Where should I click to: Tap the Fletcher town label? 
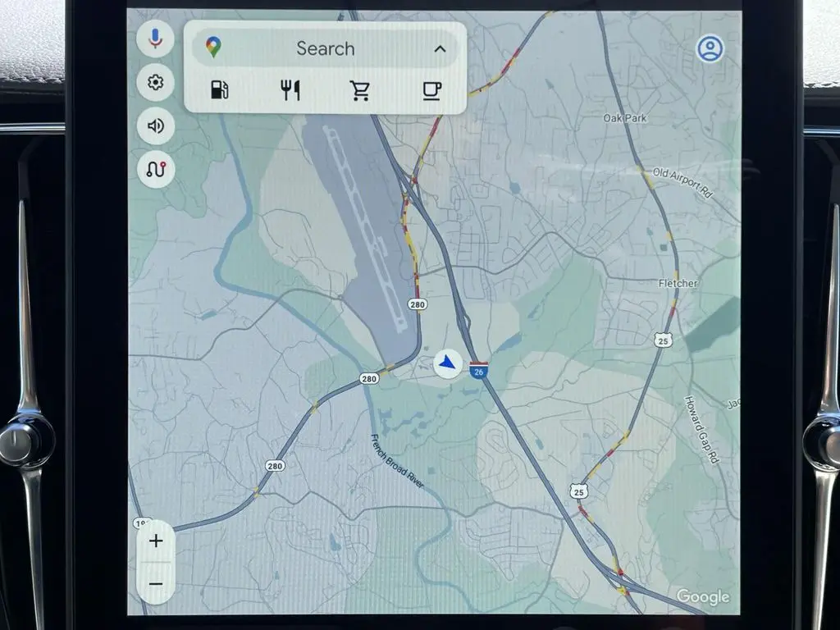click(x=678, y=283)
